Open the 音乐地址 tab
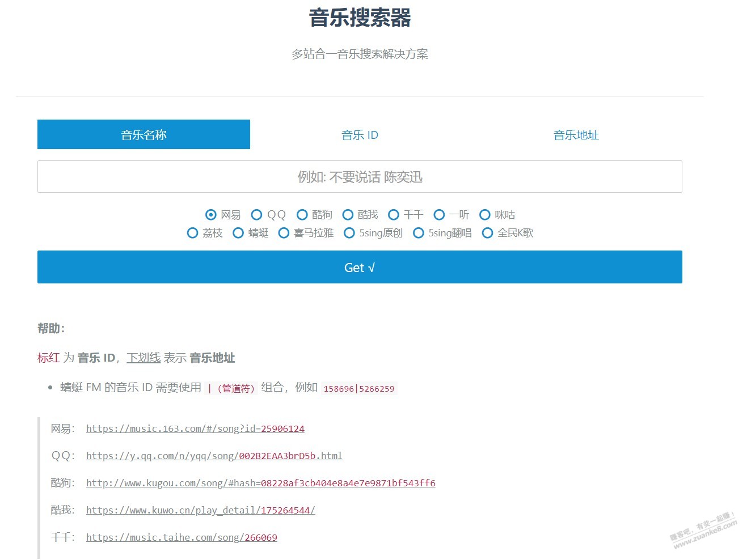The width and height of the screenshot is (751, 560). click(576, 135)
